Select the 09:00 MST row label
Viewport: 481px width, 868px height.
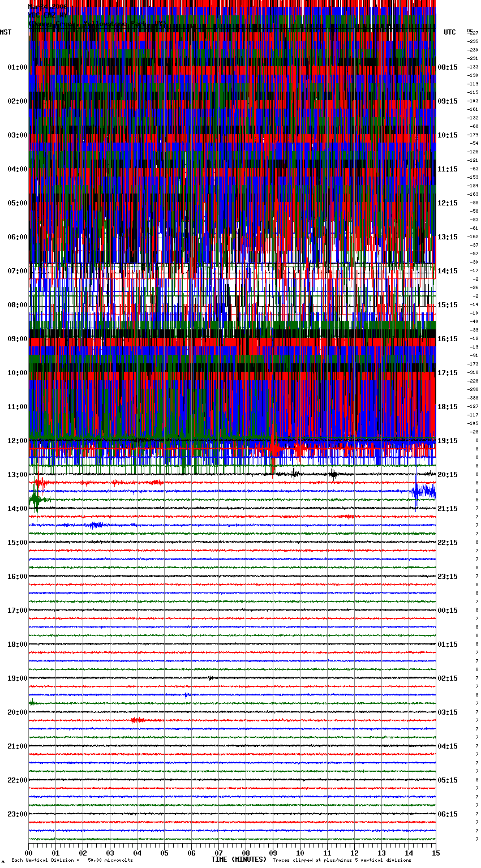18,339
